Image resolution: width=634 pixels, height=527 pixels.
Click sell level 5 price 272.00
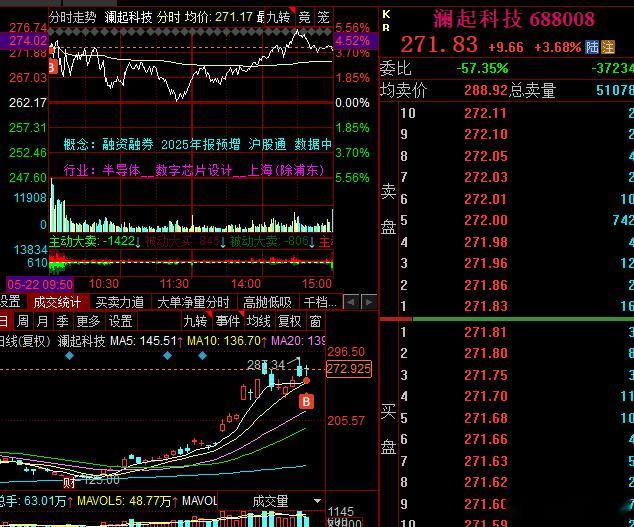[x=486, y=220]
